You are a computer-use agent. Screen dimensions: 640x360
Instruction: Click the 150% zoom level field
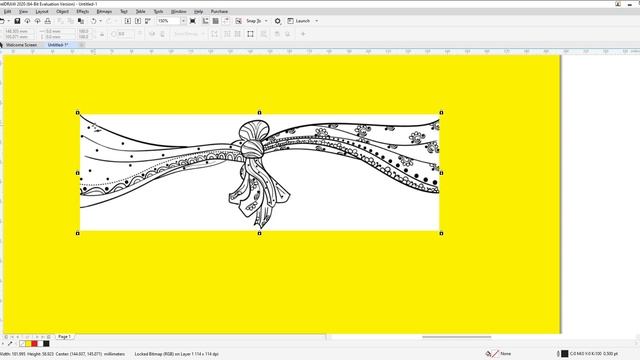(x=168, y=21)
